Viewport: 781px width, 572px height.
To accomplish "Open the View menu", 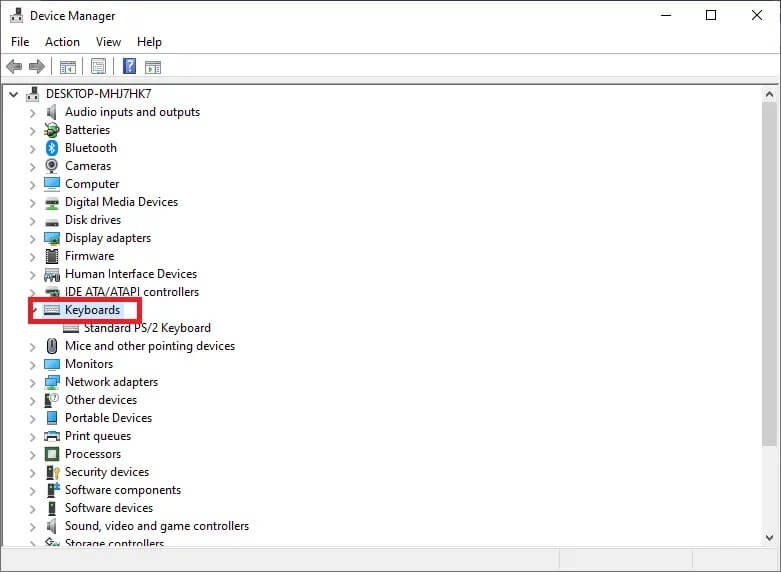I will pyautogui.click(x=108, y=42).
